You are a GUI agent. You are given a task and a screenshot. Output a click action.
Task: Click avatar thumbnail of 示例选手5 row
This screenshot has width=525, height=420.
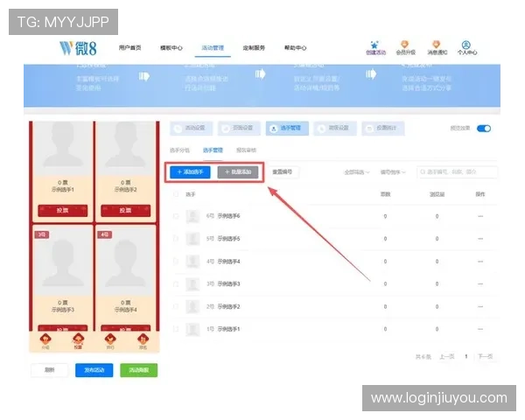[x=192, y=239]
